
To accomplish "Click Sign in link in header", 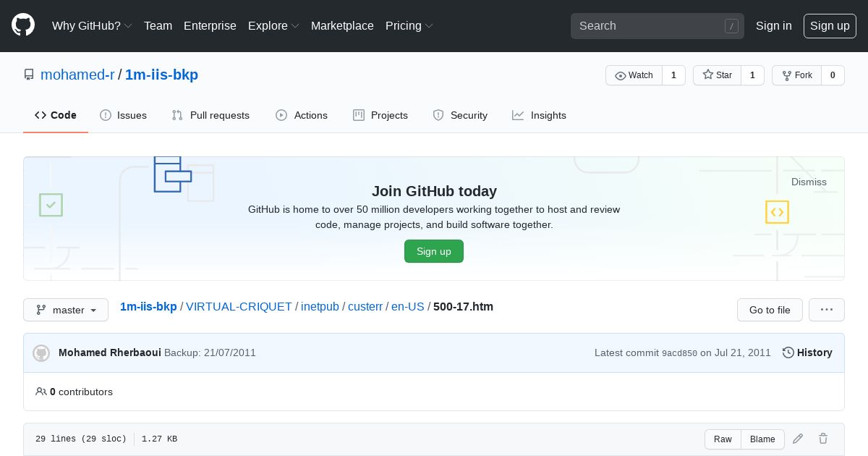I will coord(773,25).
